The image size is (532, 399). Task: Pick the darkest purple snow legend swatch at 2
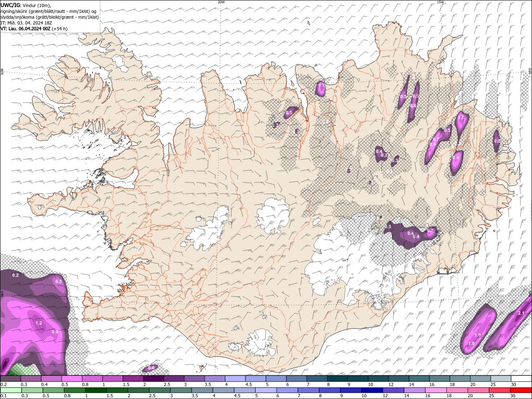[x=153, y=379]
